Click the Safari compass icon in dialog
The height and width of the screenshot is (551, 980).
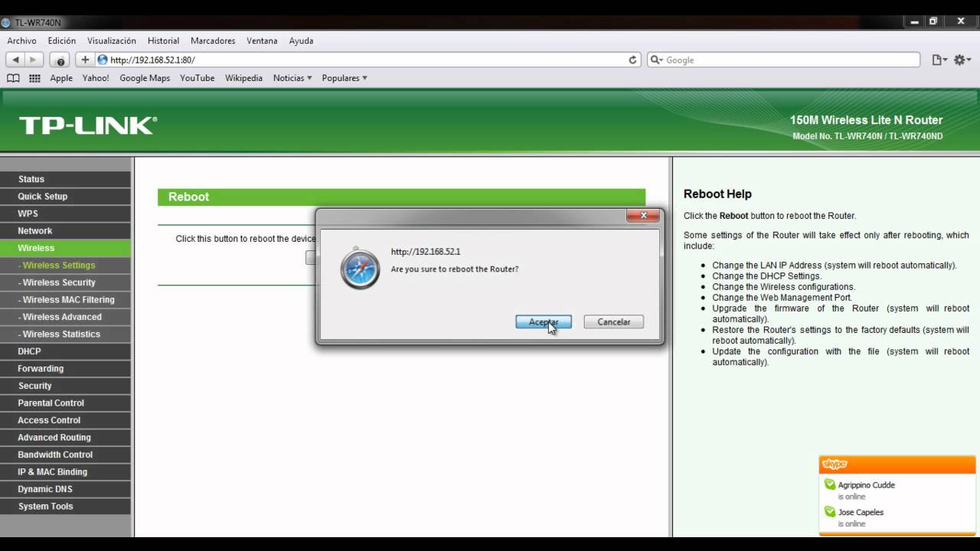click(x=360, y=268)
